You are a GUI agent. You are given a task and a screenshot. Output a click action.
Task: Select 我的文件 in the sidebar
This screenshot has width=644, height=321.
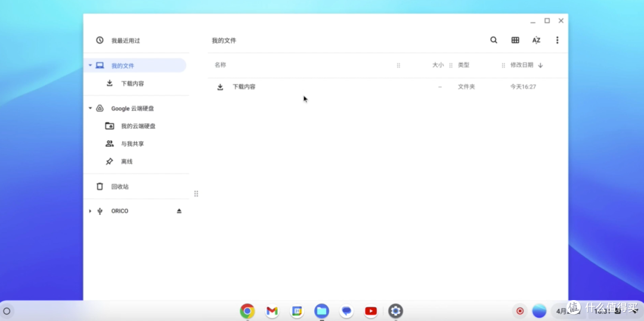tap(135, 66)
